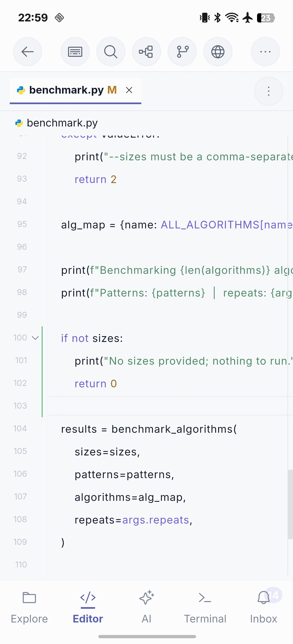293x644 pixels.
Task: Close the benchmark.py tab
Action: click(x=129, y=90)
